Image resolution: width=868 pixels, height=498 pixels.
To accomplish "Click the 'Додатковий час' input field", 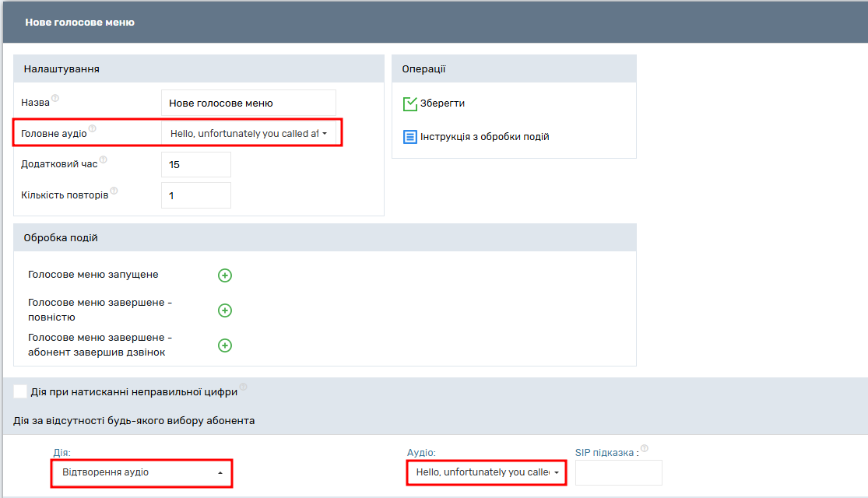I will 196,165.
